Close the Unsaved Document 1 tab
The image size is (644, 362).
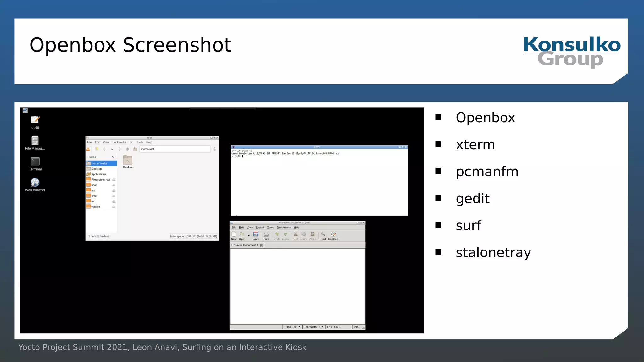click(x=261, y=245)
